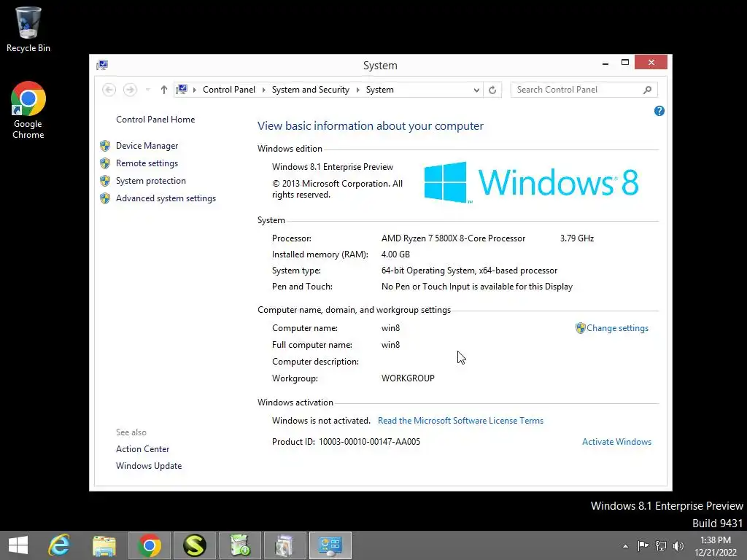Viewport: 747px width, 560px height.
Task: Open Windows Update link
Action: [149, 466]
